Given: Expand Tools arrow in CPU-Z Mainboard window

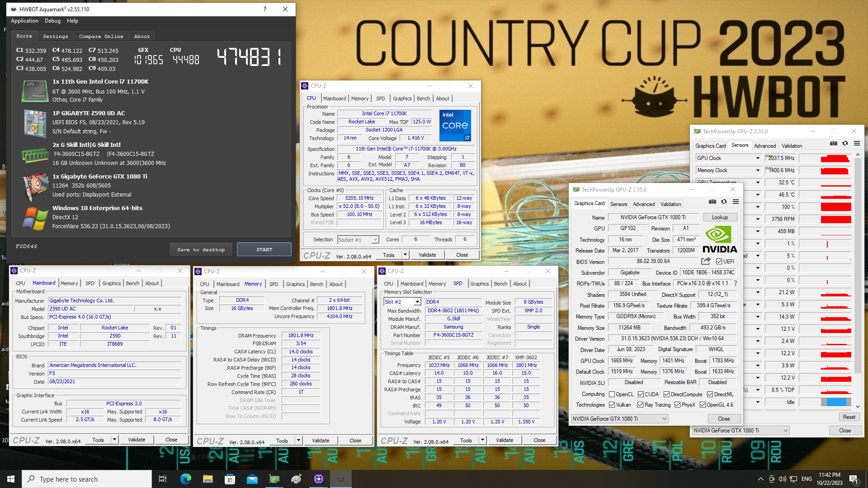Looking at the screenshot, I should [114, 440].
